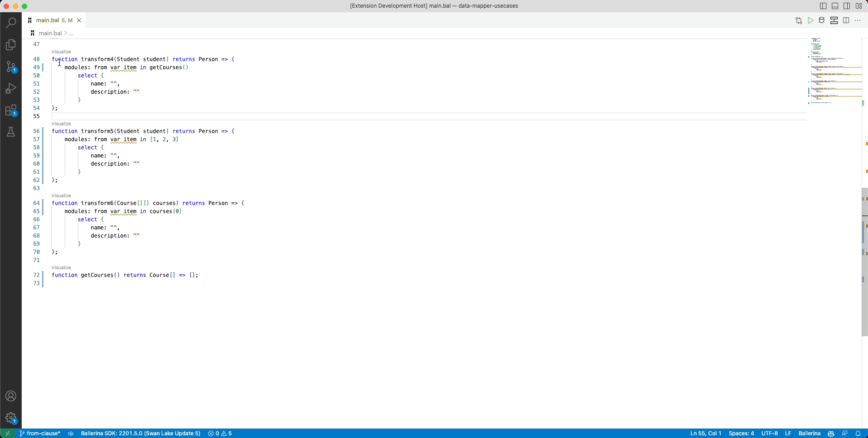Open the Source Control view
Image resolution: width=868 pixels, height=438 pixels.
tap(11, 67)
